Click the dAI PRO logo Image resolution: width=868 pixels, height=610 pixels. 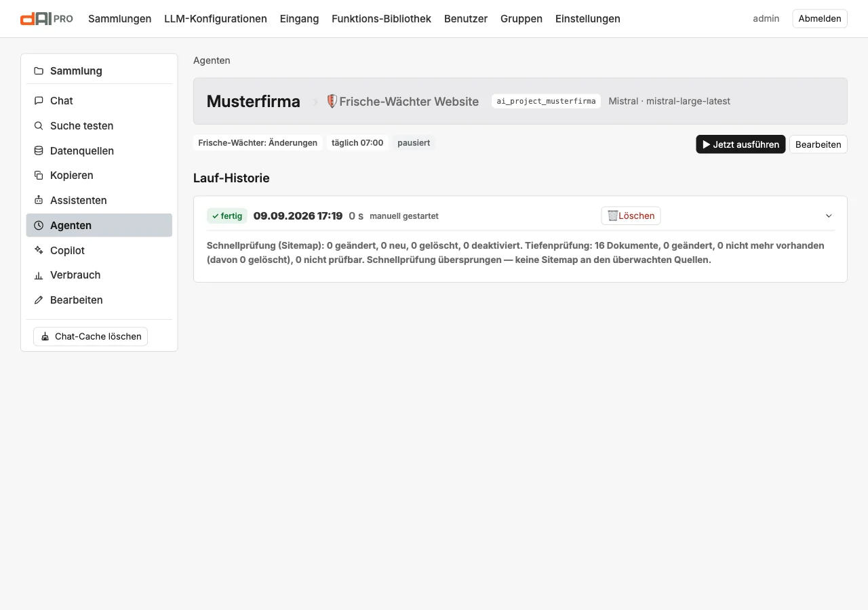click(x=47, y=19)
